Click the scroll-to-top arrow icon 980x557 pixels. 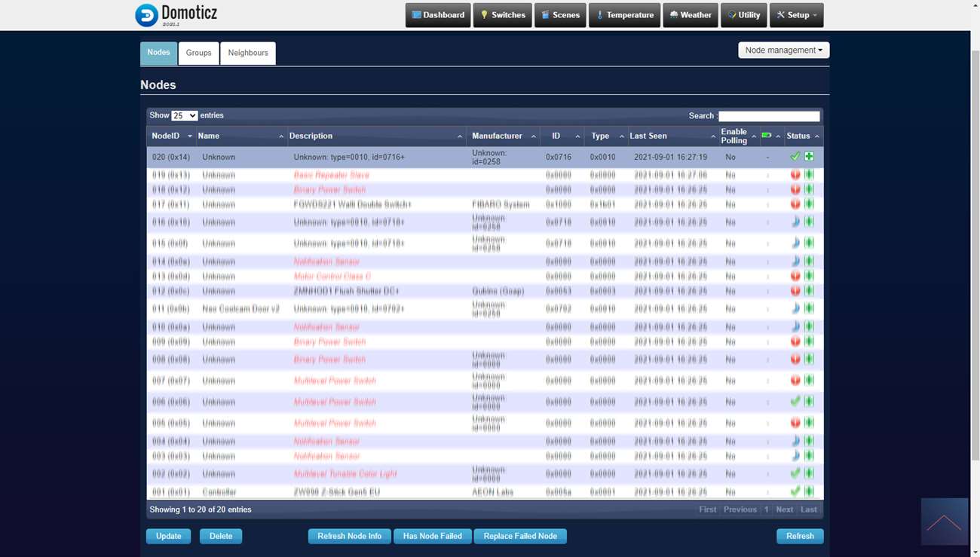(x=944, y=522)
